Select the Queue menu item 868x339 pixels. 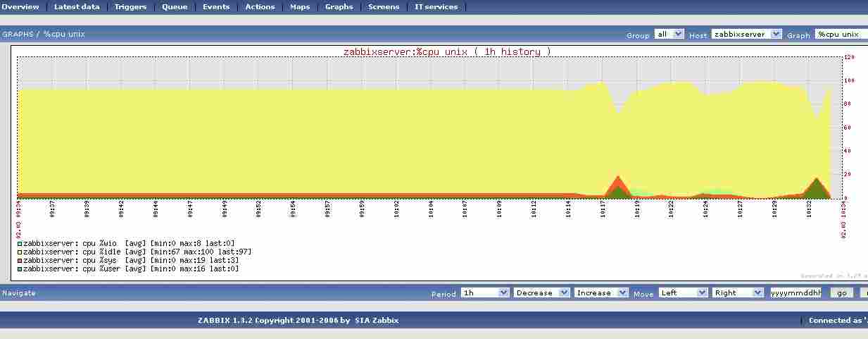click(175, 7)
